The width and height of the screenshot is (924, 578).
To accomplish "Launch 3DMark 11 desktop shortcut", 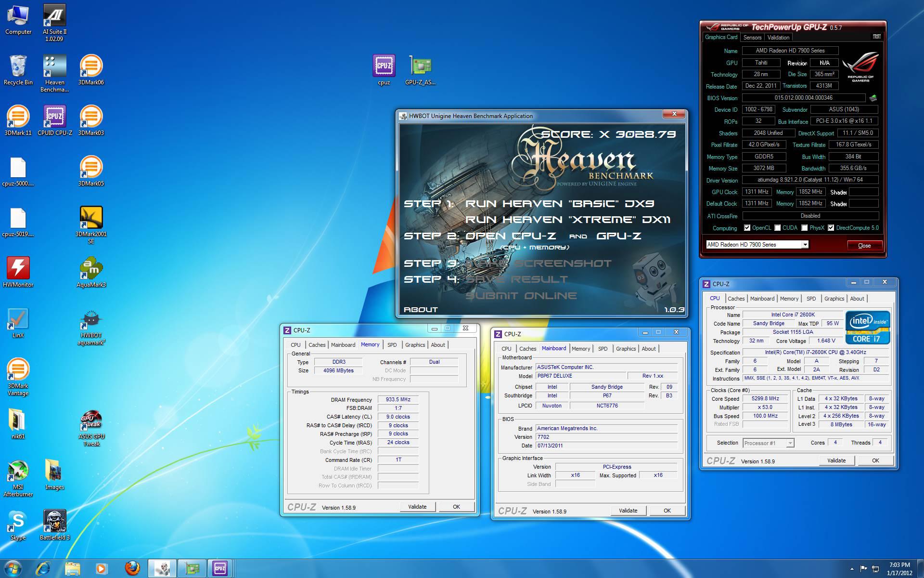I will [18, 121].
